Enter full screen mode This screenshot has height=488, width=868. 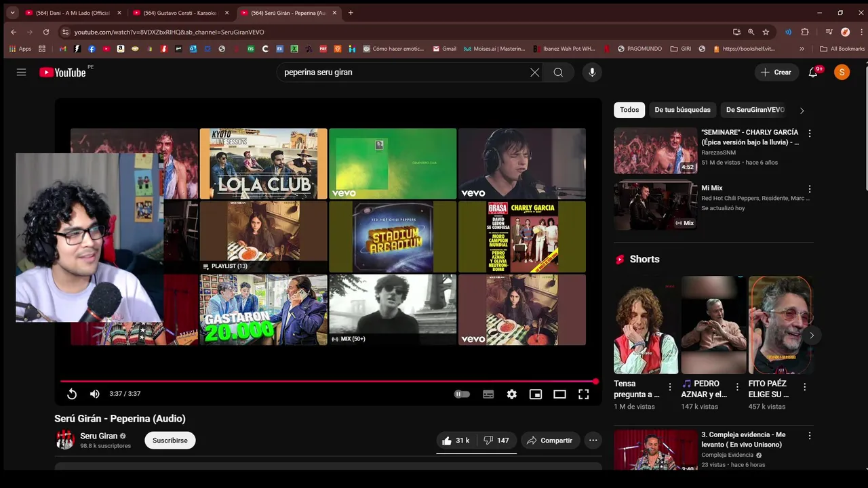pyautogui.click(x=583, y=394)
